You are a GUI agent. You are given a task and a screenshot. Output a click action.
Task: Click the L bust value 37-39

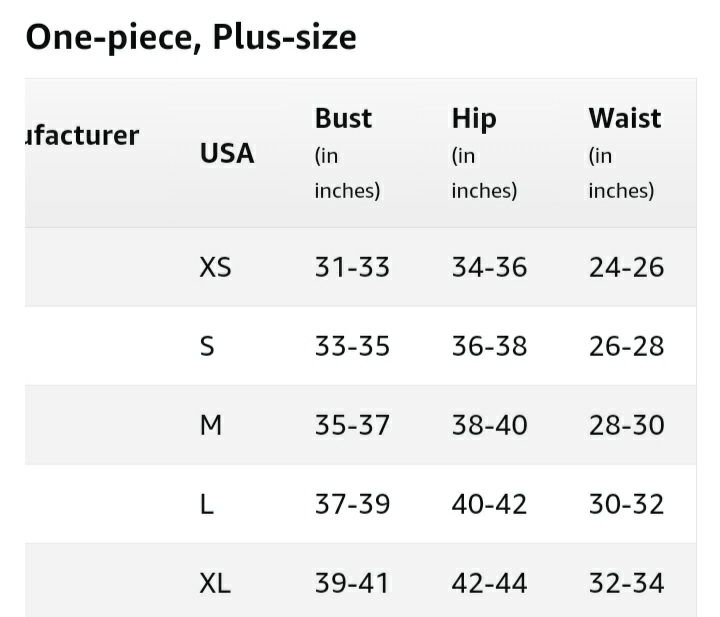tap(352, 504)
